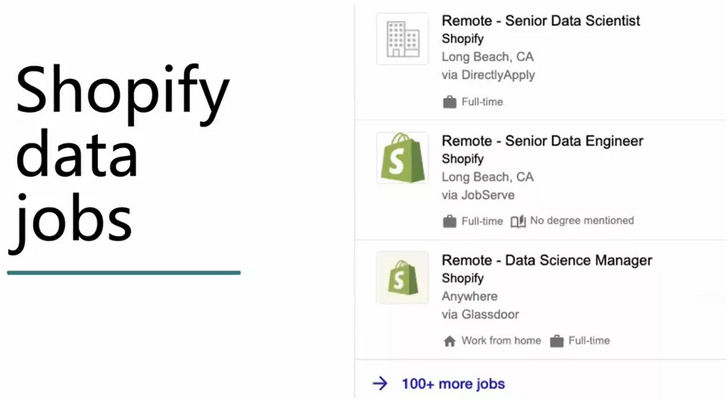Click the Anywhere location text
Viewport: 728px width, 400px height.
pyautogui.click(x=469, y=297)
